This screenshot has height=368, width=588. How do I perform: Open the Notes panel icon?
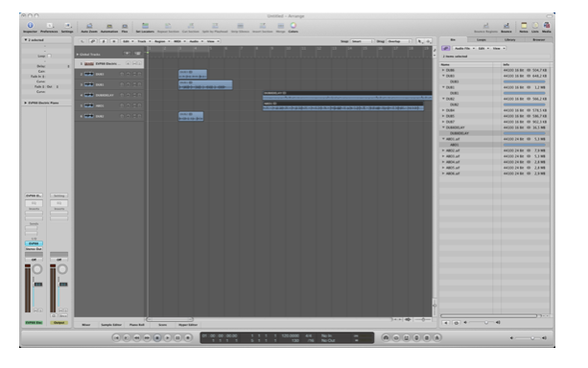(524, 27)
